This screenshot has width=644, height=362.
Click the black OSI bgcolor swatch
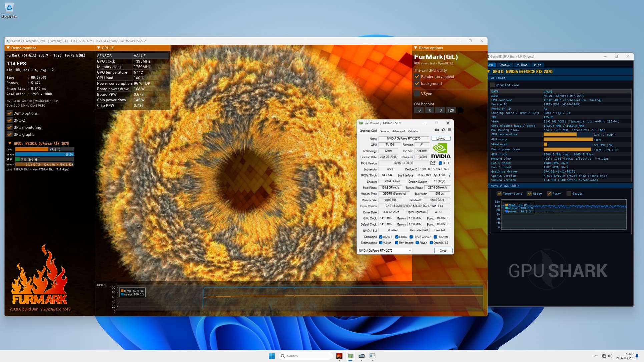coord(460,110)
